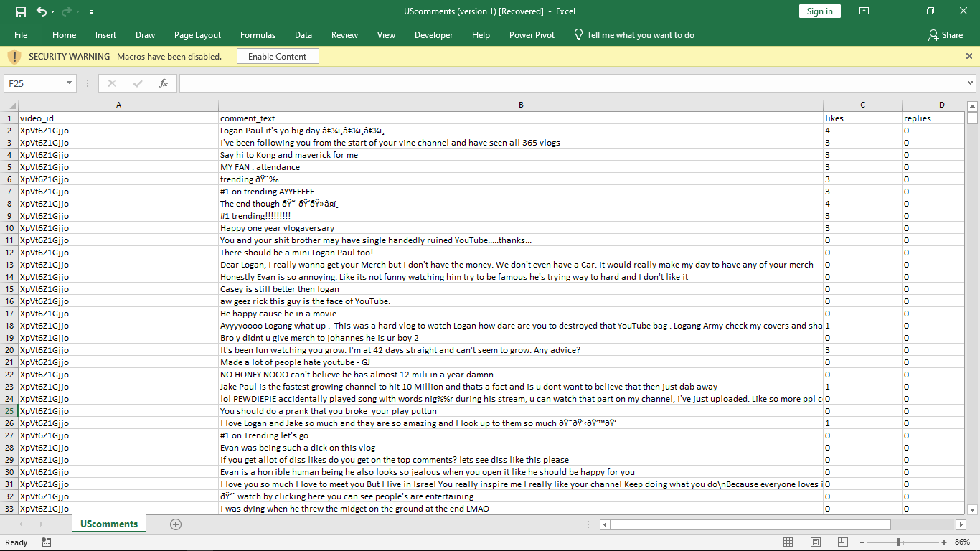
Task: Select column D header
Action: tap(933, 105)
